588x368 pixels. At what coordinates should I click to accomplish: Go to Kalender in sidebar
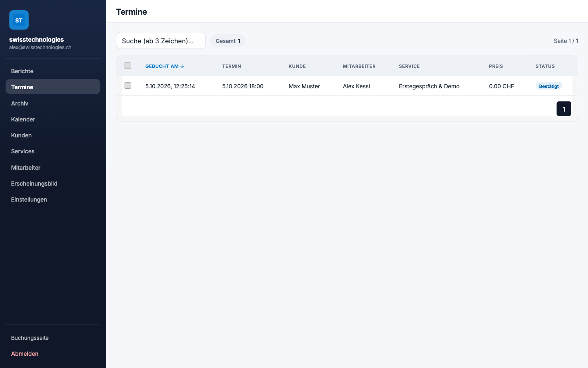pyautogui.click(x=53, y=119)
